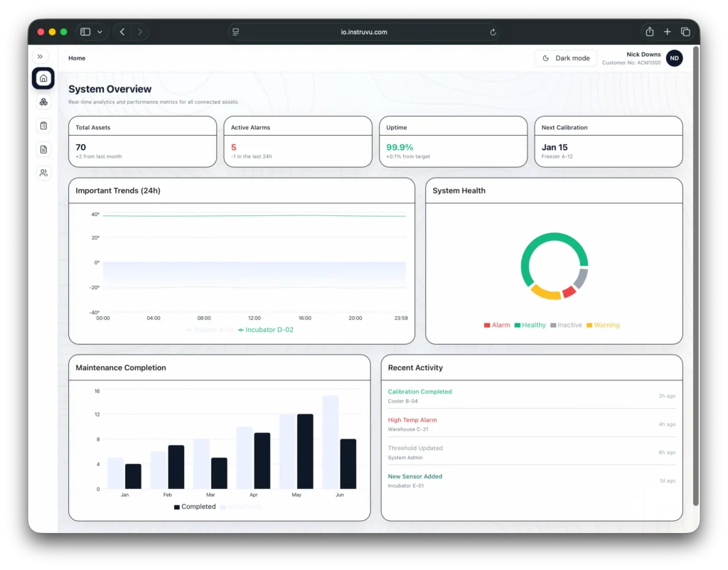Open a new tab with the plus icon
The image size is (728, 570).
[x=668, y=31]
